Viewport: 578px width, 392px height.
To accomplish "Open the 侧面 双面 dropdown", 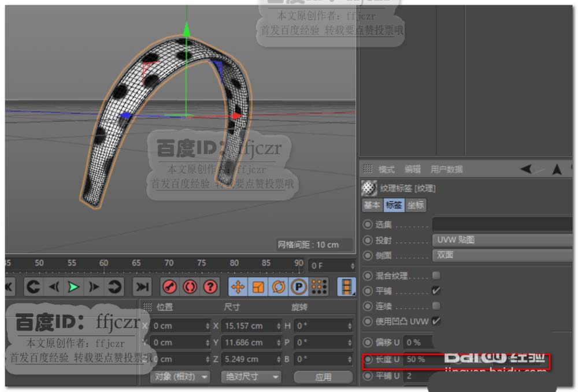I will click(x=502, y=255).
